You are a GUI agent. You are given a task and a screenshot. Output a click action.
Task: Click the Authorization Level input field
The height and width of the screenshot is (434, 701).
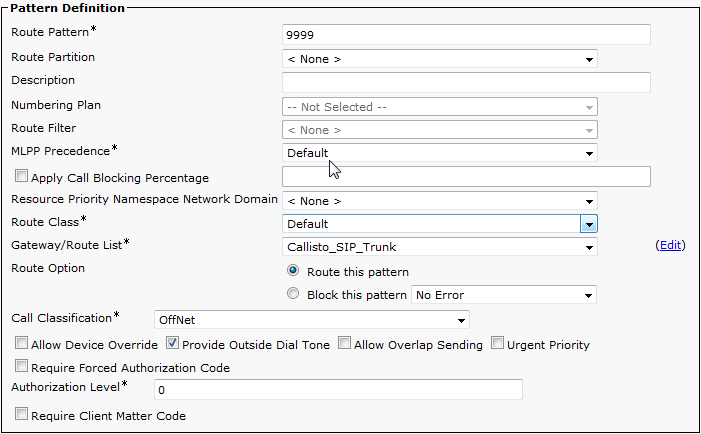[x=338, y=389]
